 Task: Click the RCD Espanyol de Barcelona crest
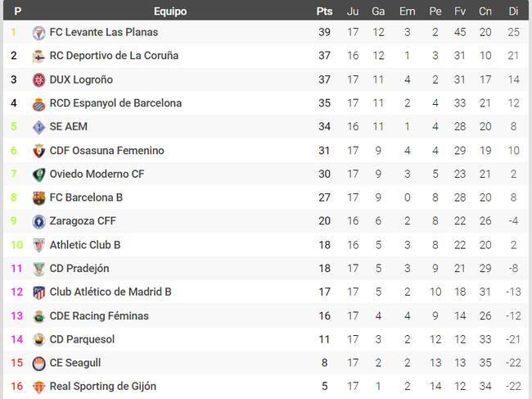click(x=38, y=104)
